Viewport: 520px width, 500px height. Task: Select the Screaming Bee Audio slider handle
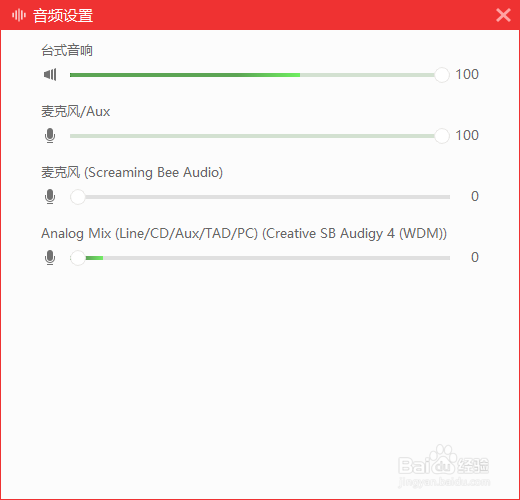78,197
